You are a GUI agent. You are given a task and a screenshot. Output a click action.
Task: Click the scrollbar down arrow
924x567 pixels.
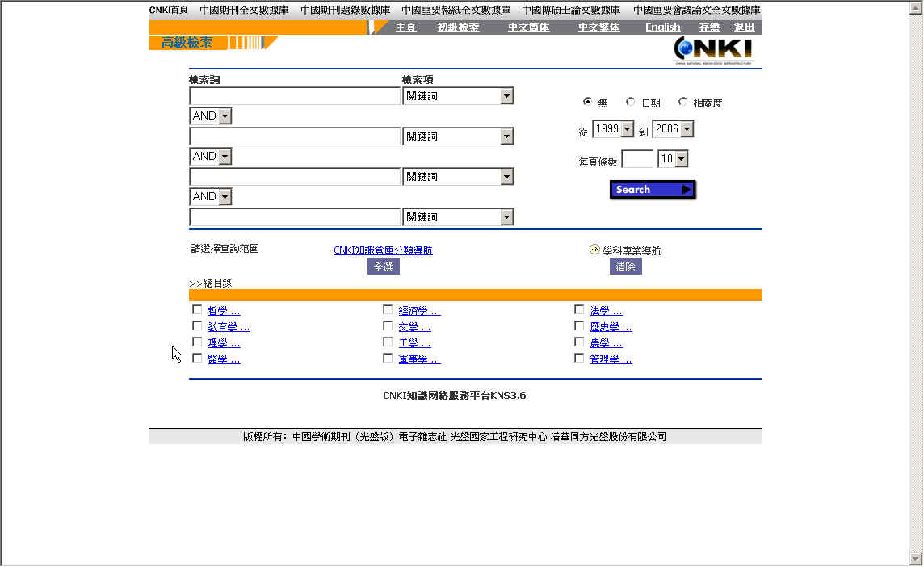(916, 558)
